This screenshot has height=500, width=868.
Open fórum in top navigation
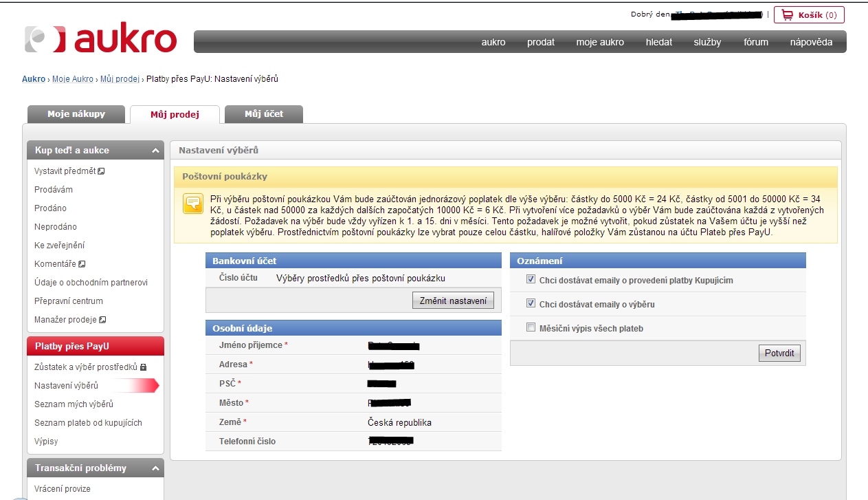[756, 42]
